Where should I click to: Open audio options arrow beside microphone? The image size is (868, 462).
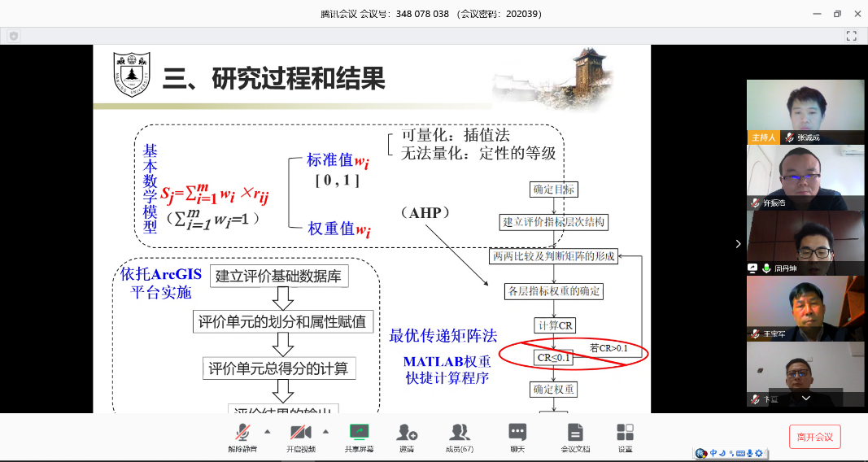[x=267, y=432]
